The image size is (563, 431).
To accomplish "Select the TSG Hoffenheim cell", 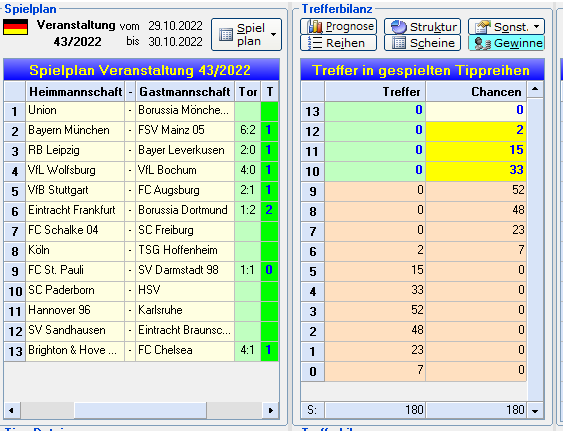I will [185, 251].
